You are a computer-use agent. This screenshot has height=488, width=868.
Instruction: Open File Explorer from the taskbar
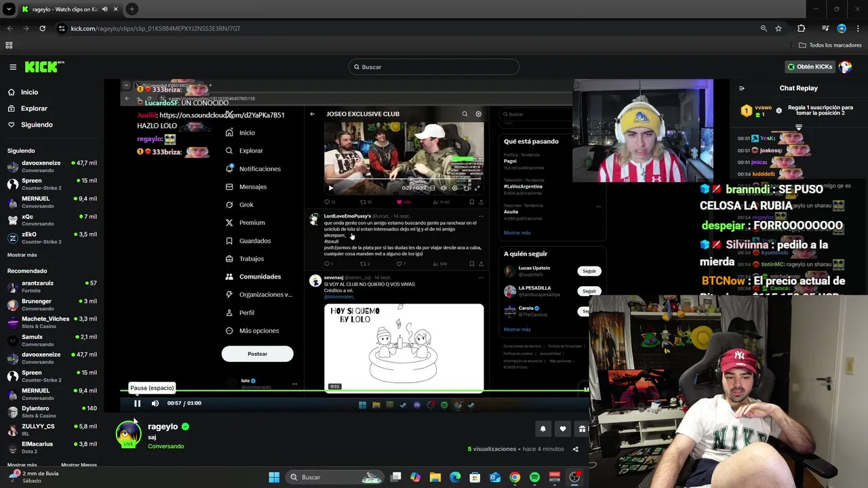point(435,477)
